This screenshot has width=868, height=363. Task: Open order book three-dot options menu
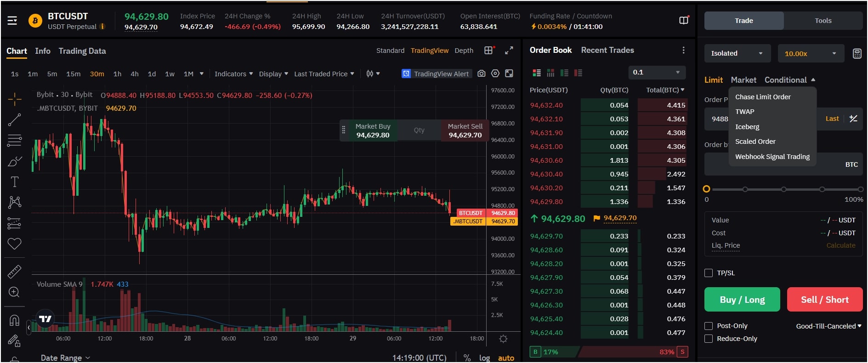[683, 50]
